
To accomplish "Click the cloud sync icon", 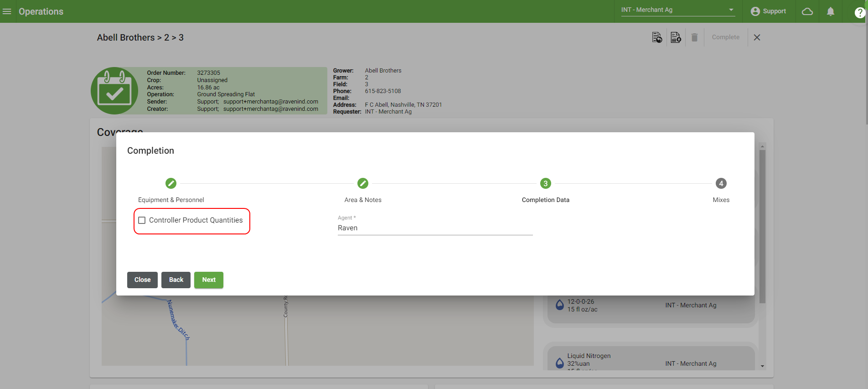I will click(807, 11).
